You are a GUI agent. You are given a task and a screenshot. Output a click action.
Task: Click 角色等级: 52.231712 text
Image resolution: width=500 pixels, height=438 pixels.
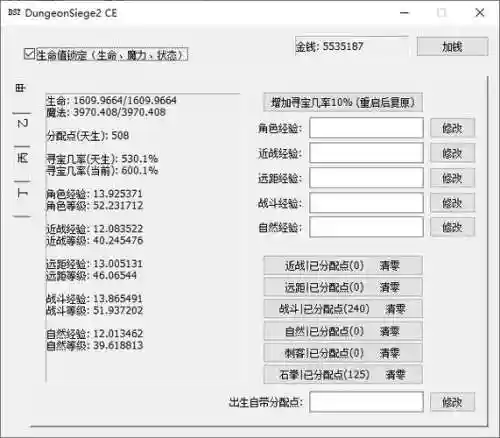(95, 206)
